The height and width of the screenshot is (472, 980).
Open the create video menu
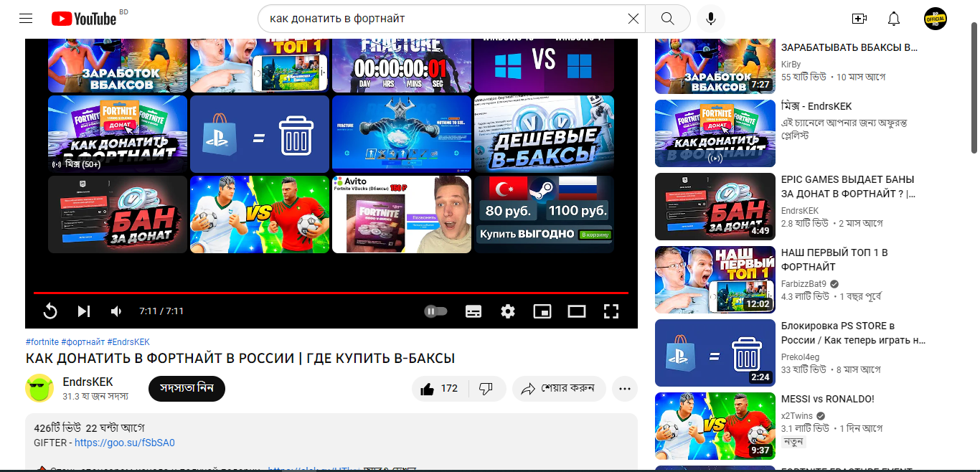(859, 19)
